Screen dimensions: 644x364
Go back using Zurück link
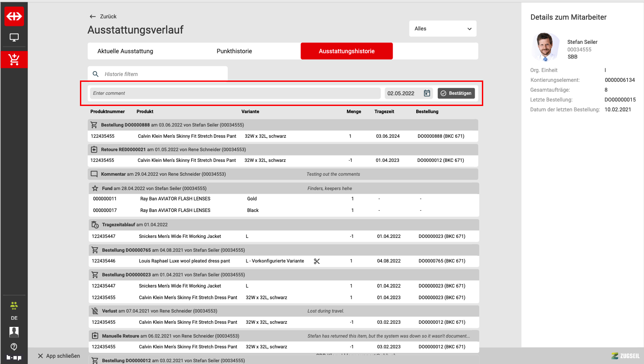[103, 17]
